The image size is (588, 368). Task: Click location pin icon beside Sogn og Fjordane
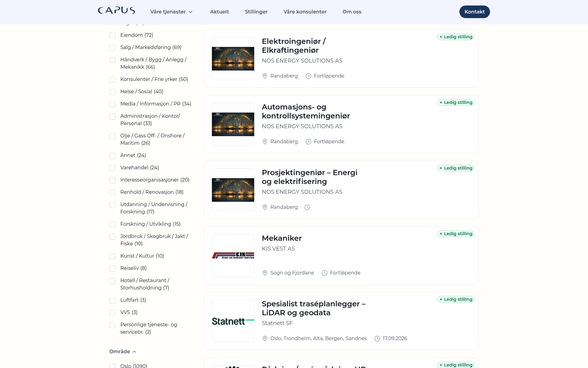pyautogui.click(x=265, y=273)
